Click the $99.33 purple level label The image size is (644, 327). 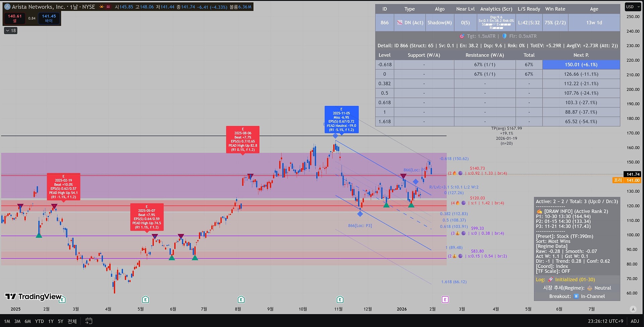(477, 228)
